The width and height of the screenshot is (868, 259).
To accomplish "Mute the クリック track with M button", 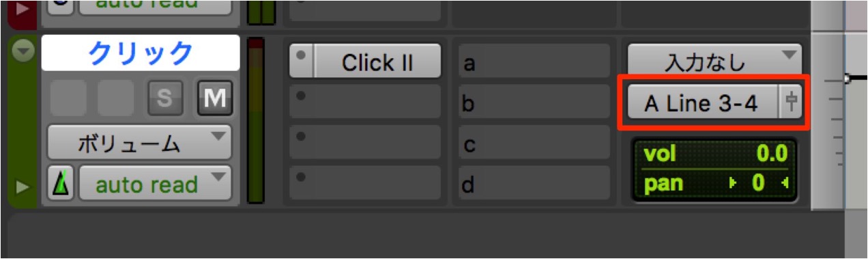I will point(215,98).
